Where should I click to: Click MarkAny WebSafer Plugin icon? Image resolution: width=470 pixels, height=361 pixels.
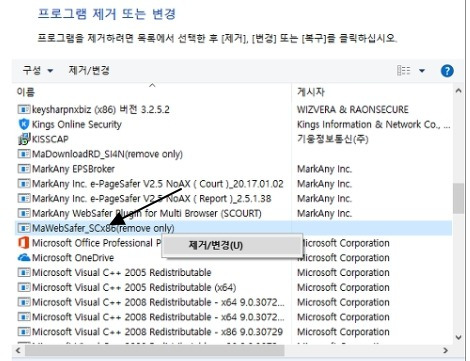(24, 213)
